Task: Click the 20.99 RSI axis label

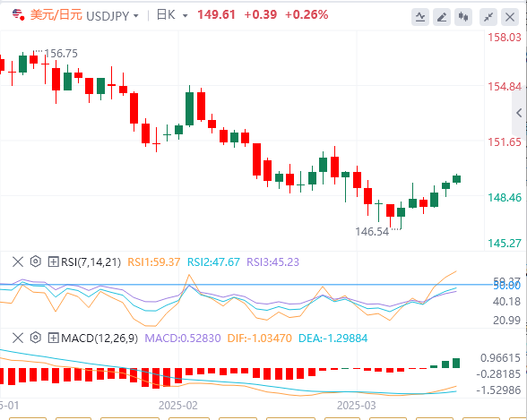Action: 507,321
